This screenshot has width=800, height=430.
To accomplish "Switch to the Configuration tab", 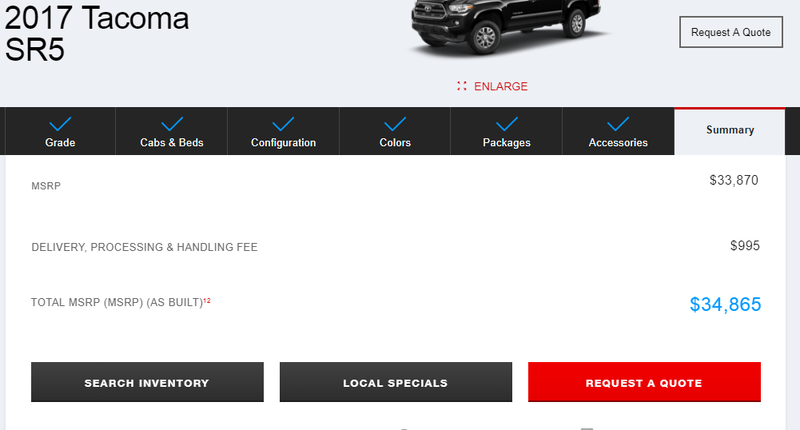I will pyautogui.click(x=283, y=131).
